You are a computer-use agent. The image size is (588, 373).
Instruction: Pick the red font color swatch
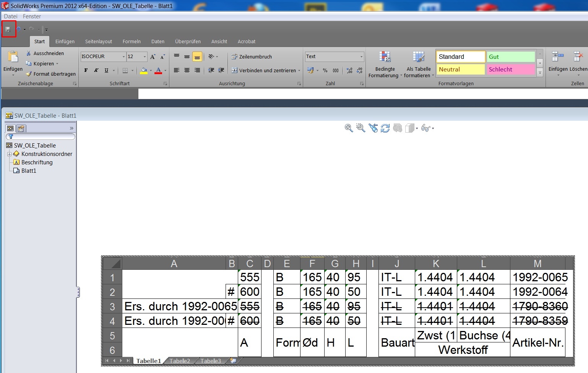(x=159, y=73)
